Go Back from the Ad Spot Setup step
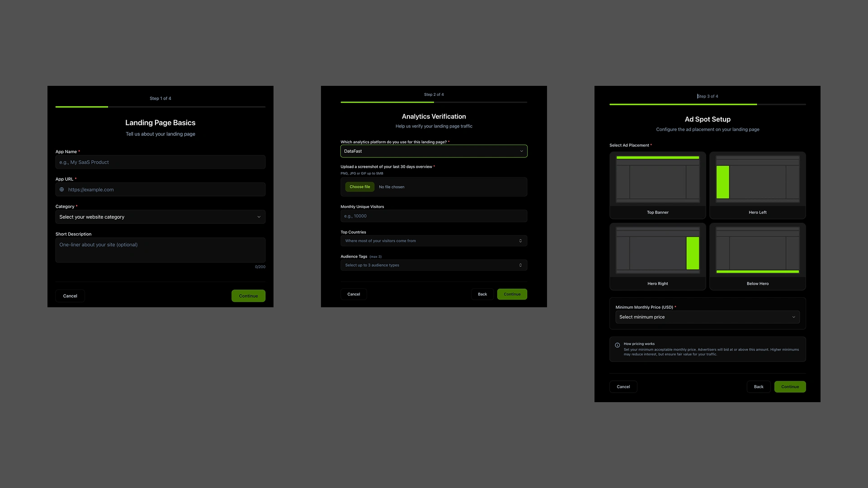This screenshot has height=488, width=868. click(x=759, y=386)
